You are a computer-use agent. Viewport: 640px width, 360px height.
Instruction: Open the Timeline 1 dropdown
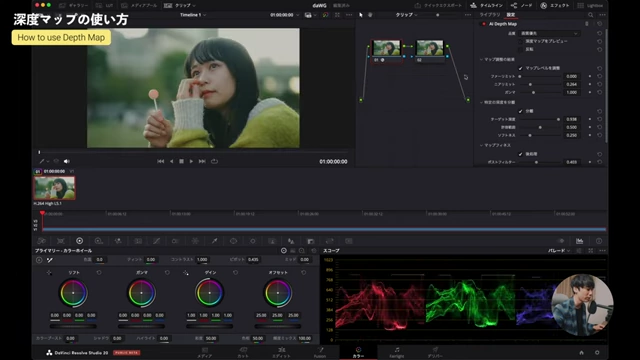(193, 15)
